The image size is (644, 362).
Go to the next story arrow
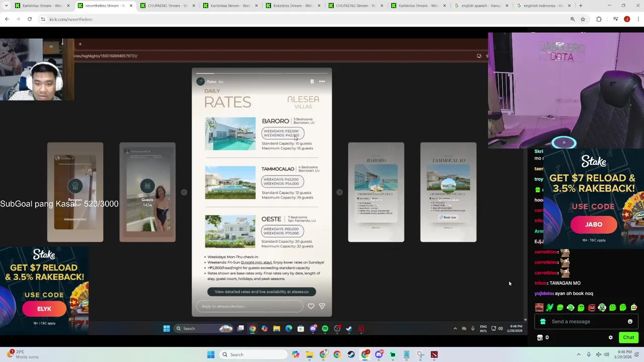(340, 192)
